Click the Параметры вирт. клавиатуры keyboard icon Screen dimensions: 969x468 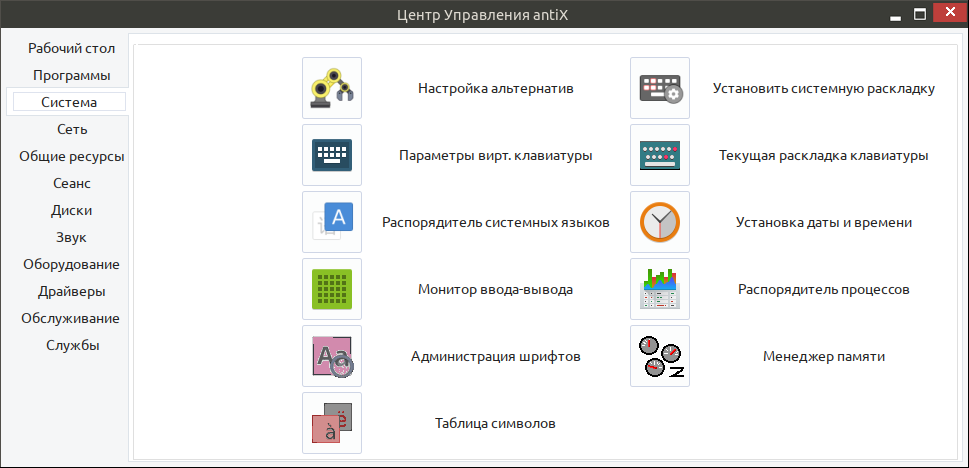(332, 155)
